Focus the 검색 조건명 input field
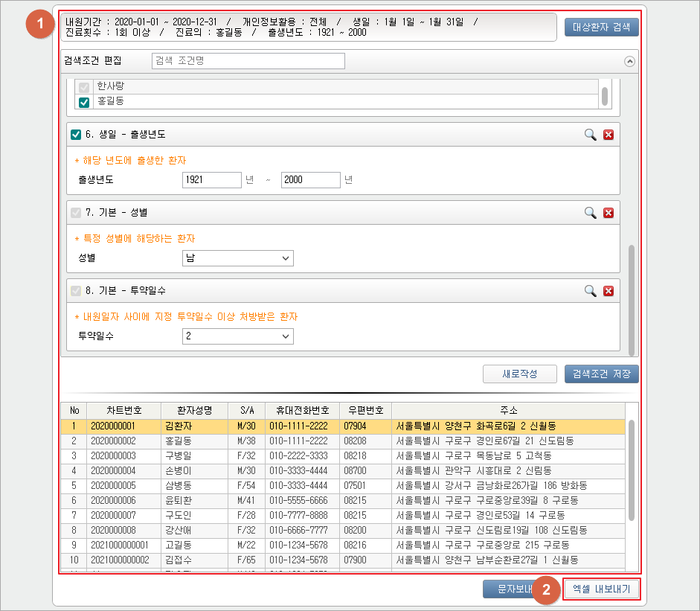The image size is (700, 611). [248, 61]
